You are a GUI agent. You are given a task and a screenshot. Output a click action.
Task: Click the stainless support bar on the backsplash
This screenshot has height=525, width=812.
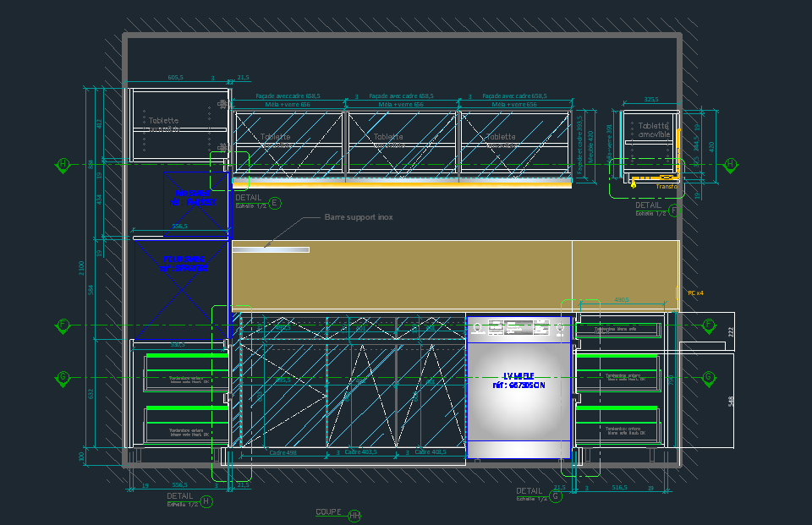pos(271,249)
